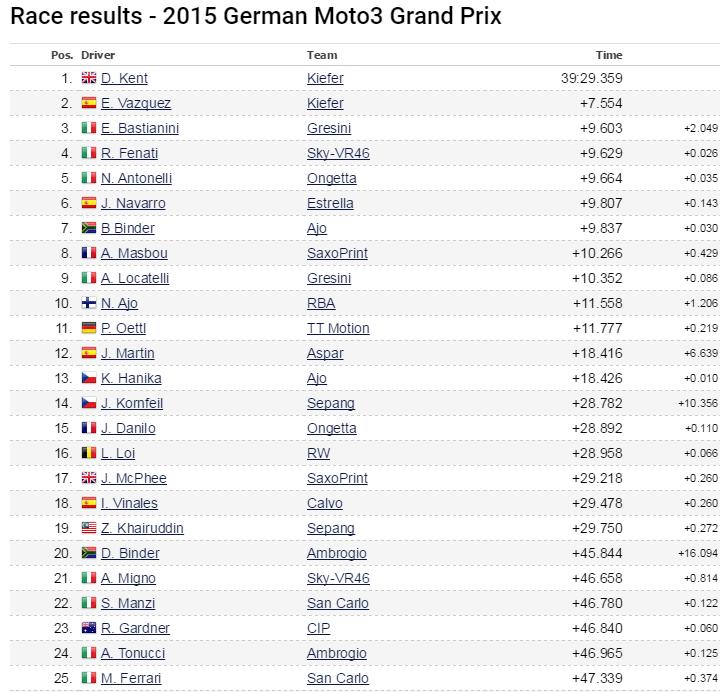
Task: Click the Czech flag next to K. Hanika
Action: tap(89, 378)
